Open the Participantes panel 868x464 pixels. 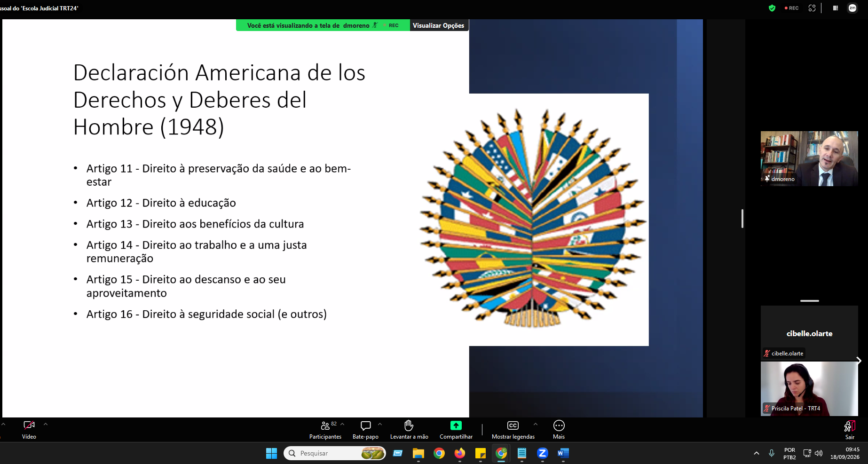click(325, 430)
